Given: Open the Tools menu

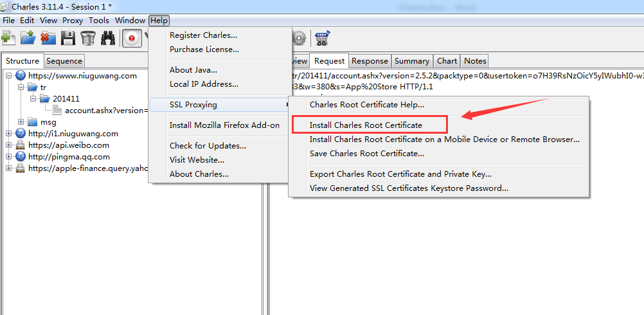Looking at the screenshot, I should point(99,20).
